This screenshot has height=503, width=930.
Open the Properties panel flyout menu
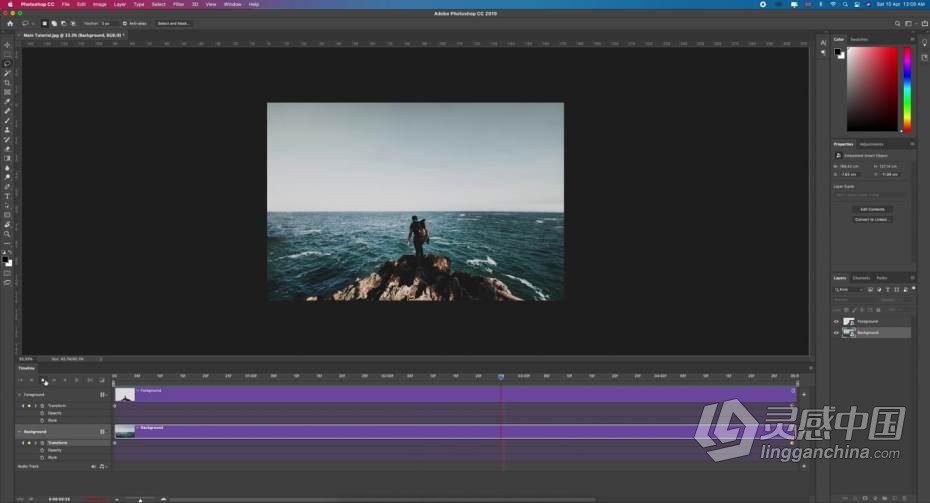pos(912,144)
